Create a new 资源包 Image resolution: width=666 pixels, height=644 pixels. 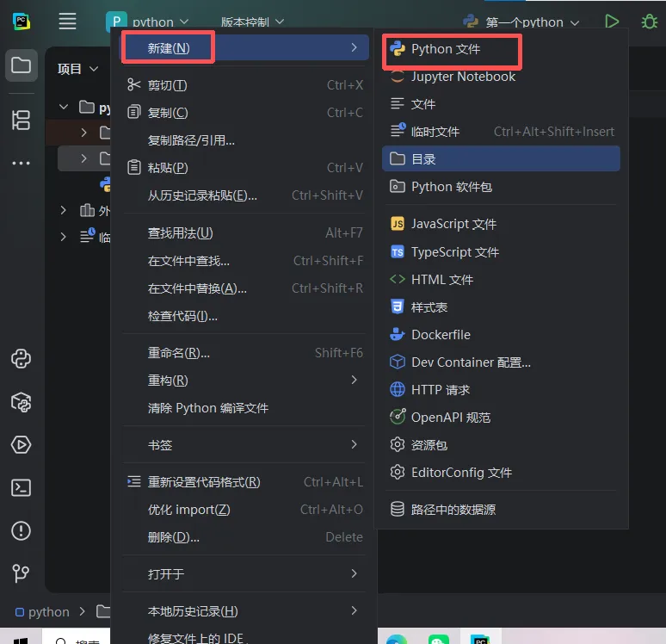tap(501, 444)
